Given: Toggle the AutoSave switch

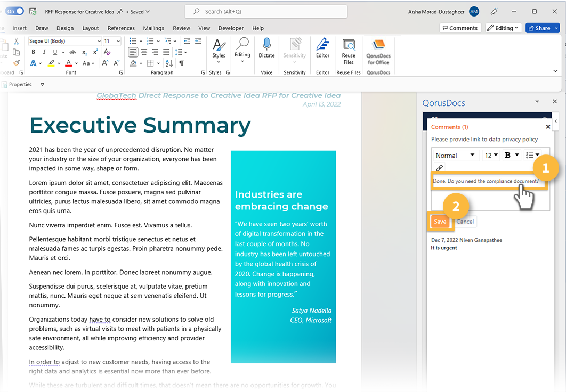Looking at the screenshot, I should coord(14,11).
